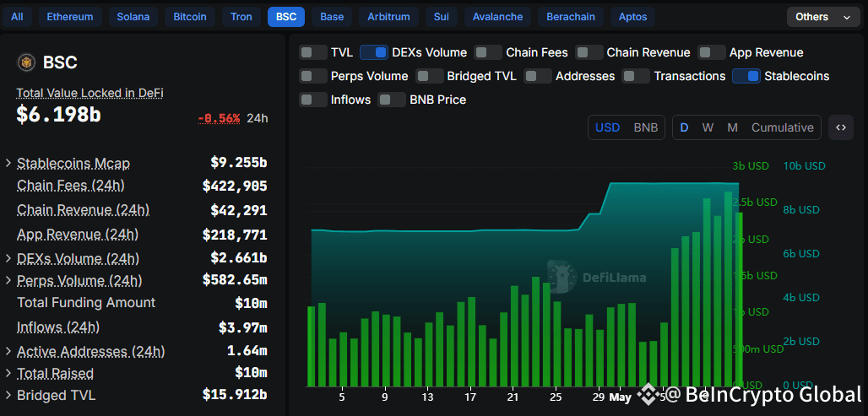This screenshot has height=416, width=868.
Task: Click the tallest green DEX volume bar
Action: tap(728, 289)
